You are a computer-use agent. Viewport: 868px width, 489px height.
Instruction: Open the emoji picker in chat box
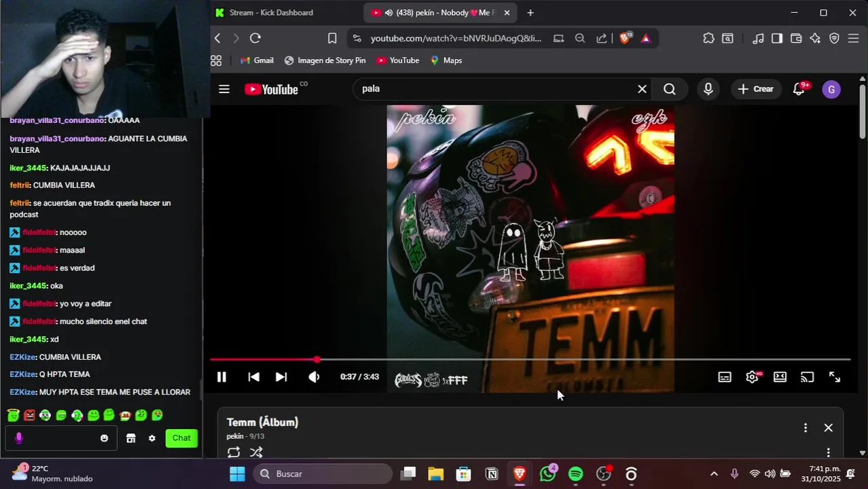[x=104, y=438]
